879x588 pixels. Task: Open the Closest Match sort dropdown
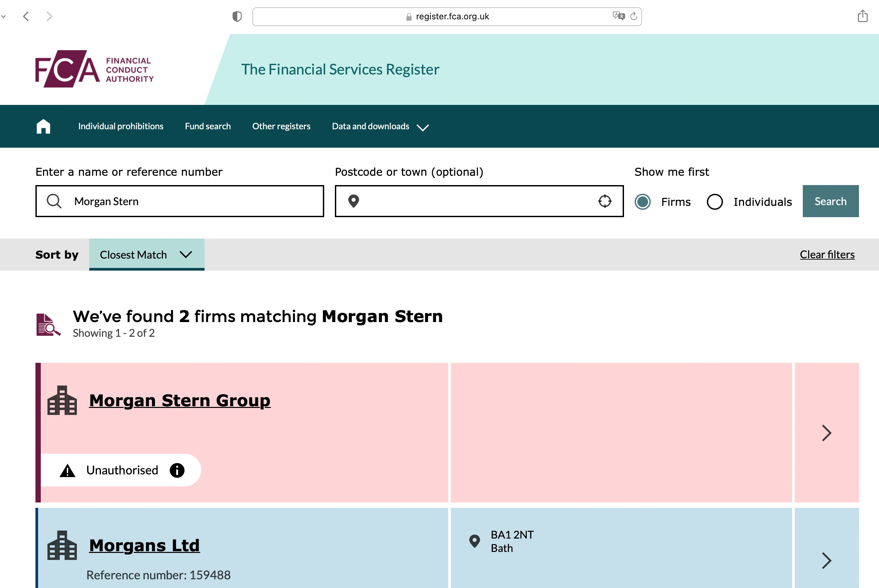click(147, 255)
